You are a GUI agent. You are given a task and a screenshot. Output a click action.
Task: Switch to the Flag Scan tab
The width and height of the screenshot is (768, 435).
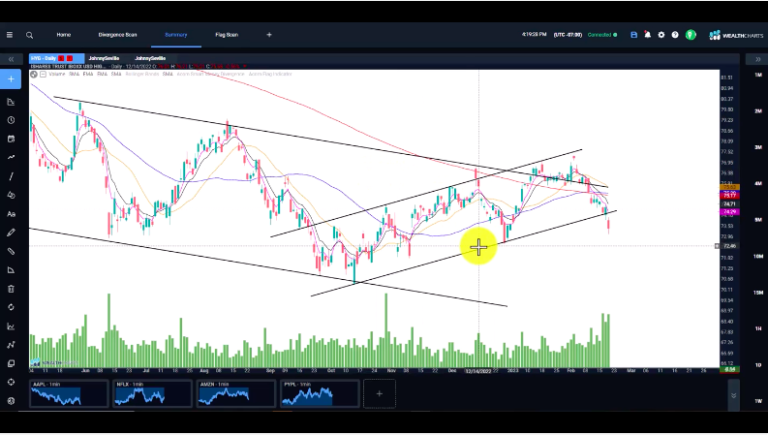pos(227,35)
